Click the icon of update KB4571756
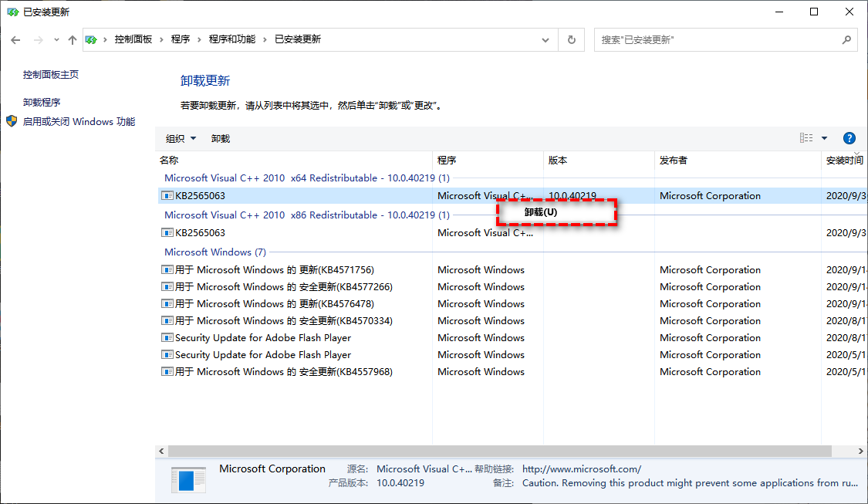 coord(167,269)
